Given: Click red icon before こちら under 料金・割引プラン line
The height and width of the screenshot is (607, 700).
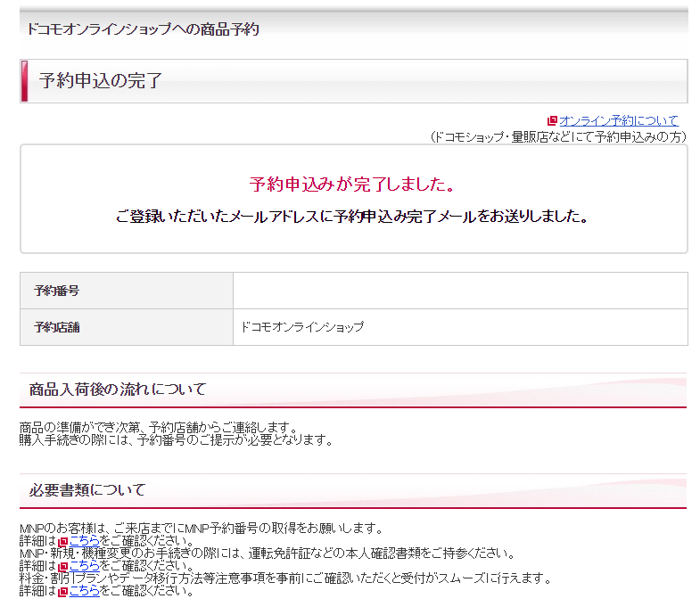Looking at the screenshot, I should point(63,592).
